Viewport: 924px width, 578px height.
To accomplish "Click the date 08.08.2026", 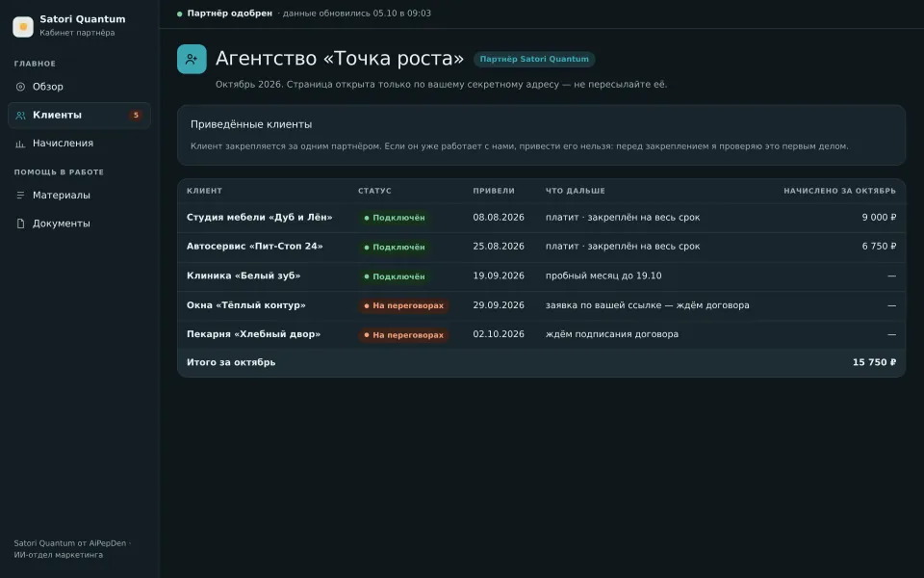I will (x=499, y=217).
